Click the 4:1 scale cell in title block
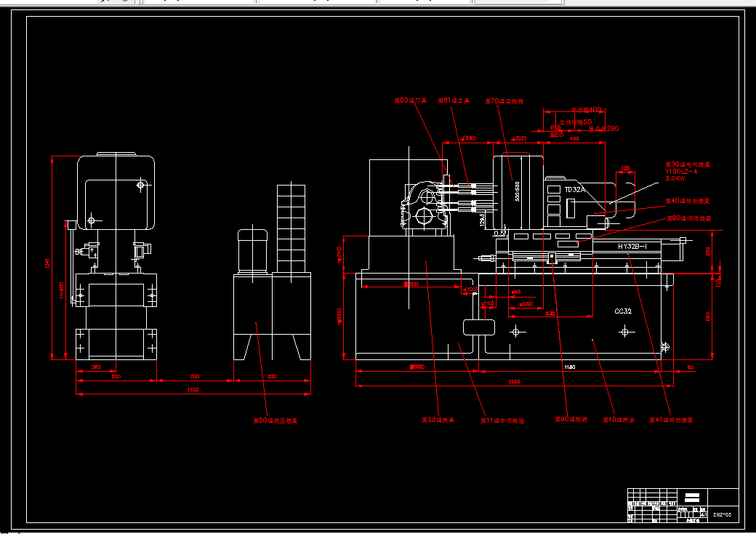The width and height of the screenshot is (756, 534). pyautogui.click(x=704, y=514)
